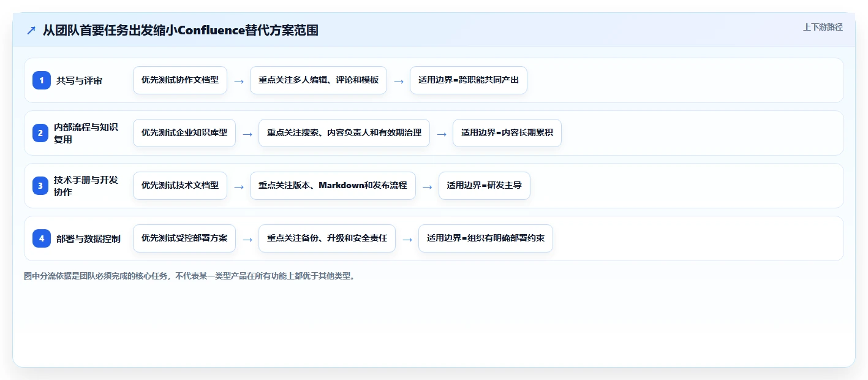Click the 优先测试技术文档型 box
Image resolution: width=868 pixels, height=380 pixels.
tap(180, 186)
